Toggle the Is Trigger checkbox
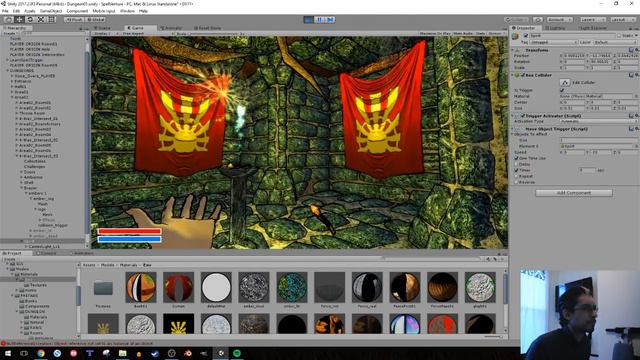640x360 pixels. (562, 90)
